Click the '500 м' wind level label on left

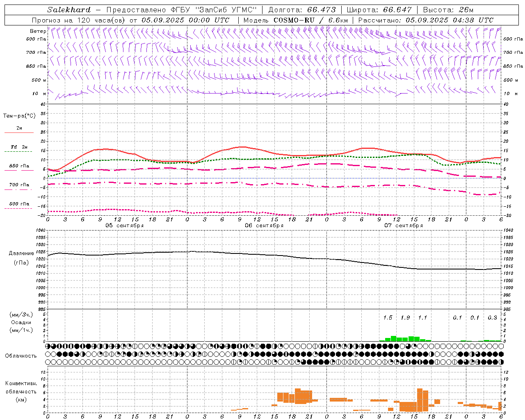coord(39,80)
